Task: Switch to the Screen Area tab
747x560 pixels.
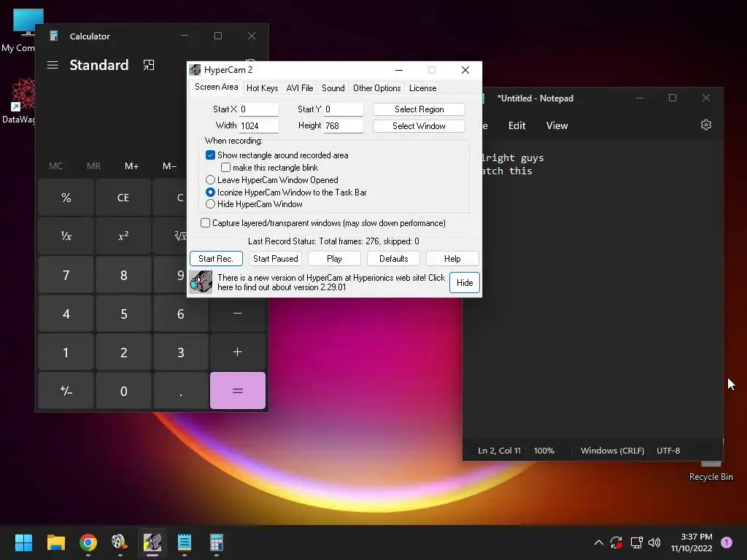Action: [x=216, y=87]
